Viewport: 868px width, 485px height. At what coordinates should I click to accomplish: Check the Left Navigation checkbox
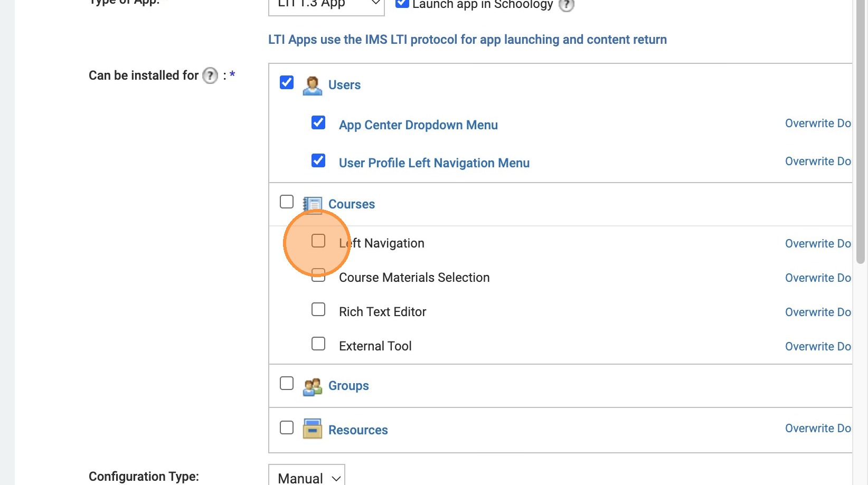tap(318, 241)
